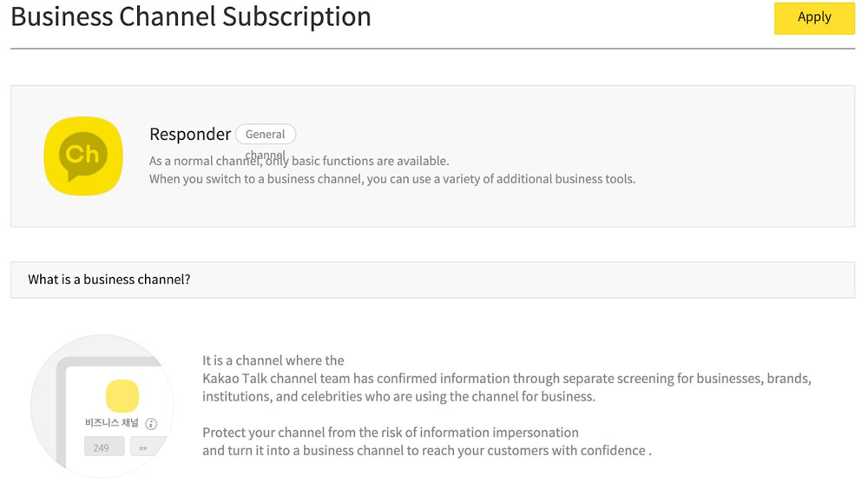Click the Responder channel name
This screenshot has width=868, height=483.
click(x=190, y=134)
